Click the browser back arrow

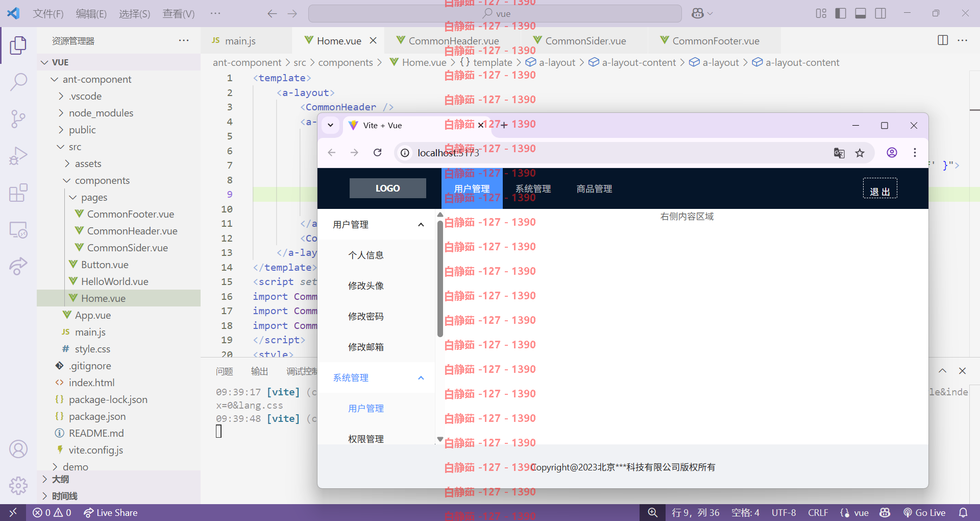[332, 152]
